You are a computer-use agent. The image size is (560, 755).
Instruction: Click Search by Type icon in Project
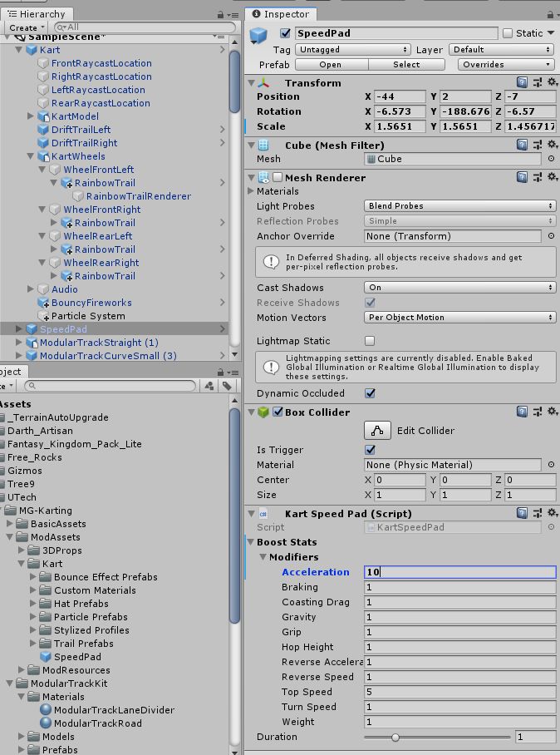tap(208, 386)
